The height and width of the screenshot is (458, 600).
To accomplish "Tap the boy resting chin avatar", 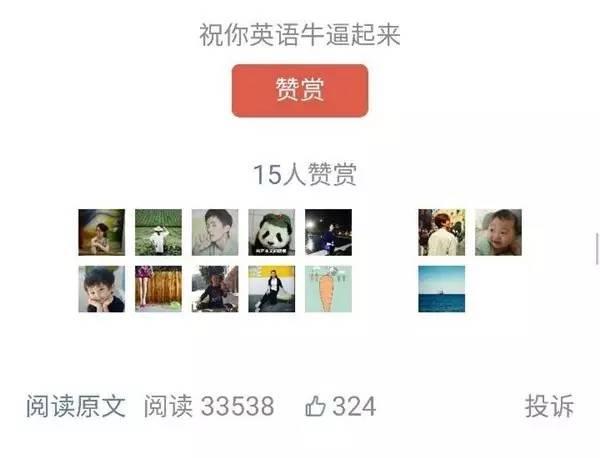I will (102, 289).
